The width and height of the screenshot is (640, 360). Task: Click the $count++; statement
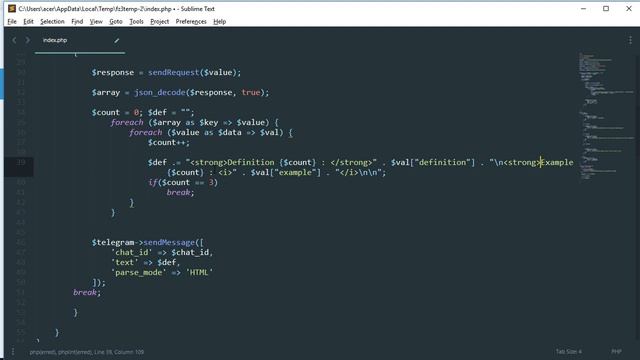pyautogui.click(x=169, y=142)
